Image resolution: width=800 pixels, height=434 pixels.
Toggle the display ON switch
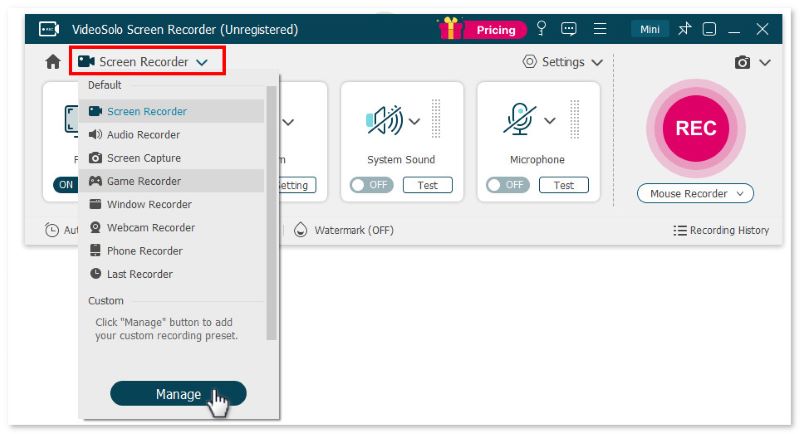(x=66, y=185)
